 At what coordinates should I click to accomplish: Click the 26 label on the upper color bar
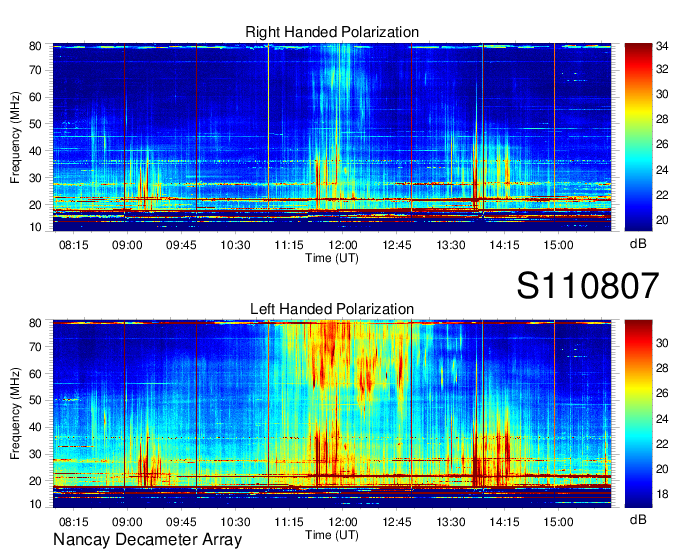pos(662,144)
